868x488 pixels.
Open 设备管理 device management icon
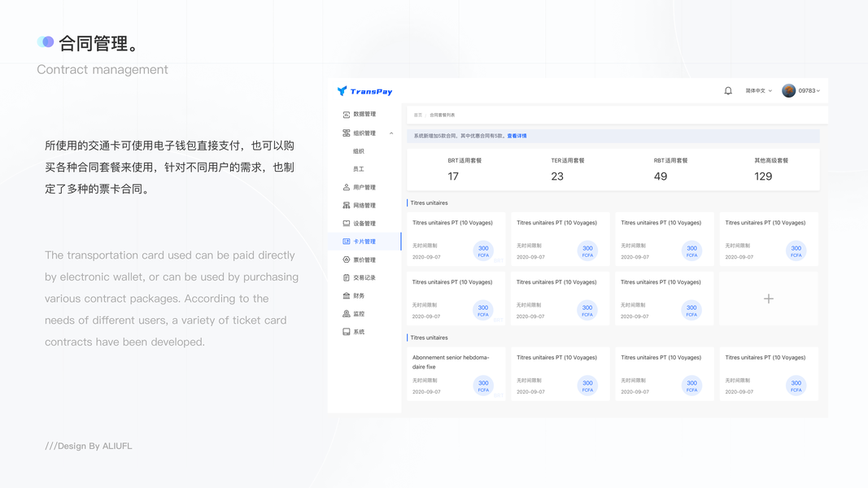(346, 224)
